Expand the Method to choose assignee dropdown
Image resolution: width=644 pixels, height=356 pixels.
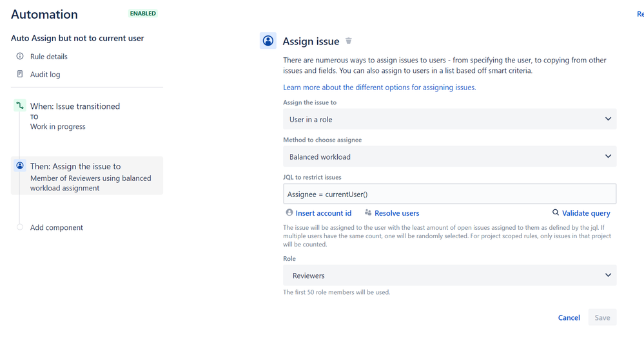coord(449,156)
